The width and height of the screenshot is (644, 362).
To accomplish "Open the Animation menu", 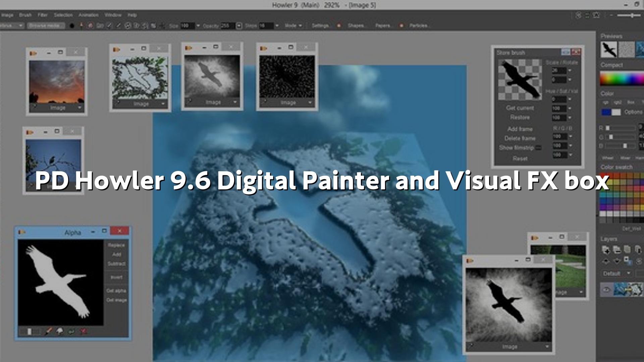I will (x=89, y=15).
